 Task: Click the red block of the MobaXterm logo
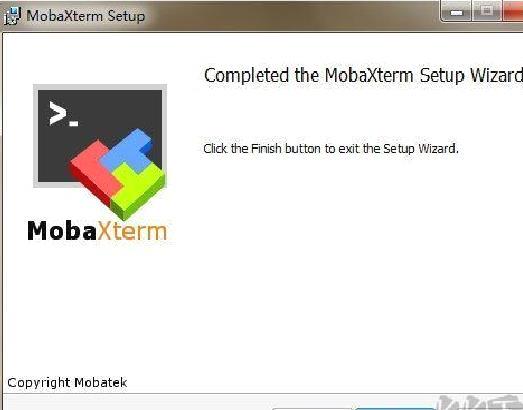(95, 172)
